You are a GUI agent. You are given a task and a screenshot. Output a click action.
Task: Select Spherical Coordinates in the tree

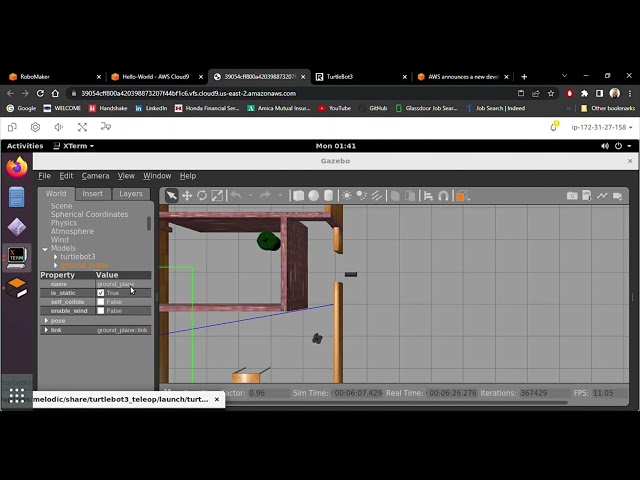coord(89,214)
